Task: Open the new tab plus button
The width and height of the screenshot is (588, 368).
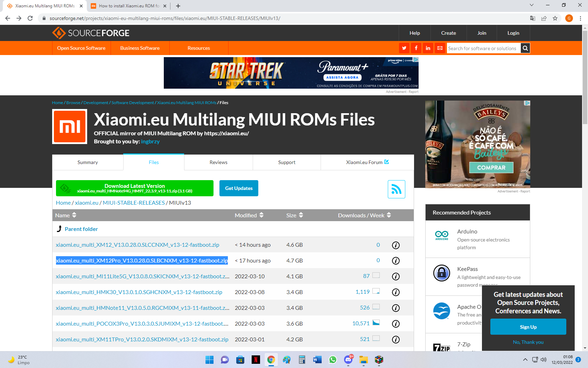Action: [x=178, y=6]
